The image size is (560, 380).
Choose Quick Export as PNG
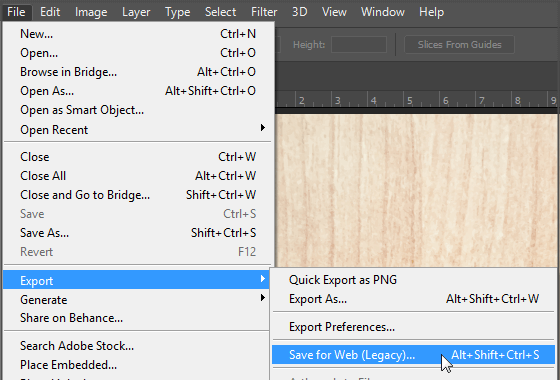[414, 280]
